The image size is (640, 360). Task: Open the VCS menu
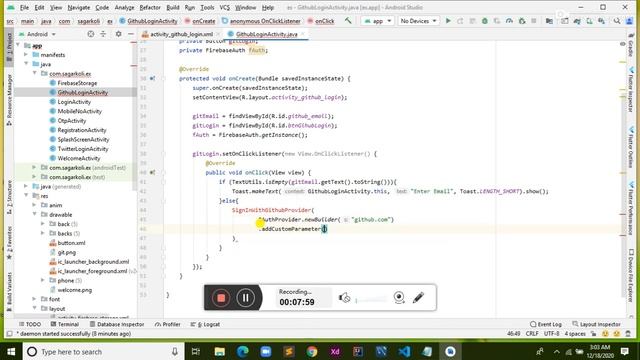tap(224, 7)
